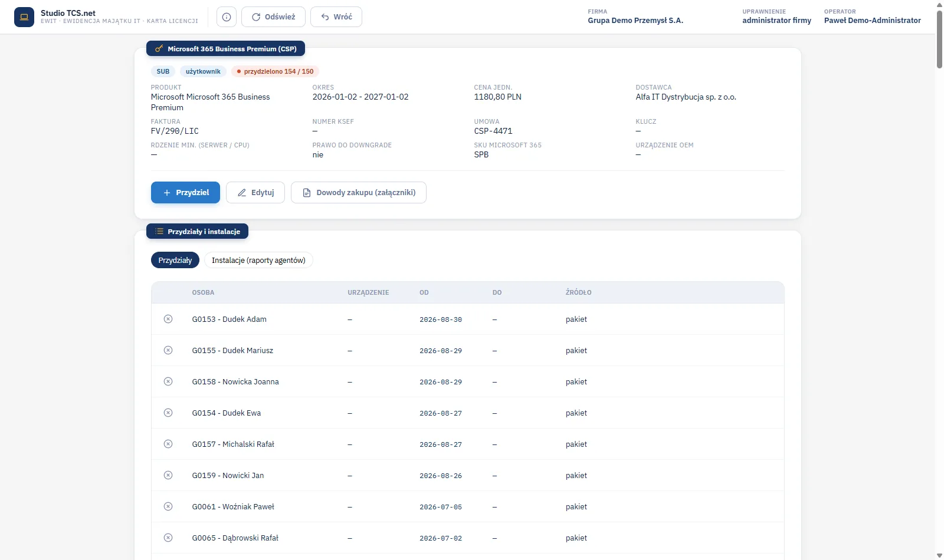Click scrollbar down arrow
944x560 pixels.
pyautogui.click(x=939, y=555)
